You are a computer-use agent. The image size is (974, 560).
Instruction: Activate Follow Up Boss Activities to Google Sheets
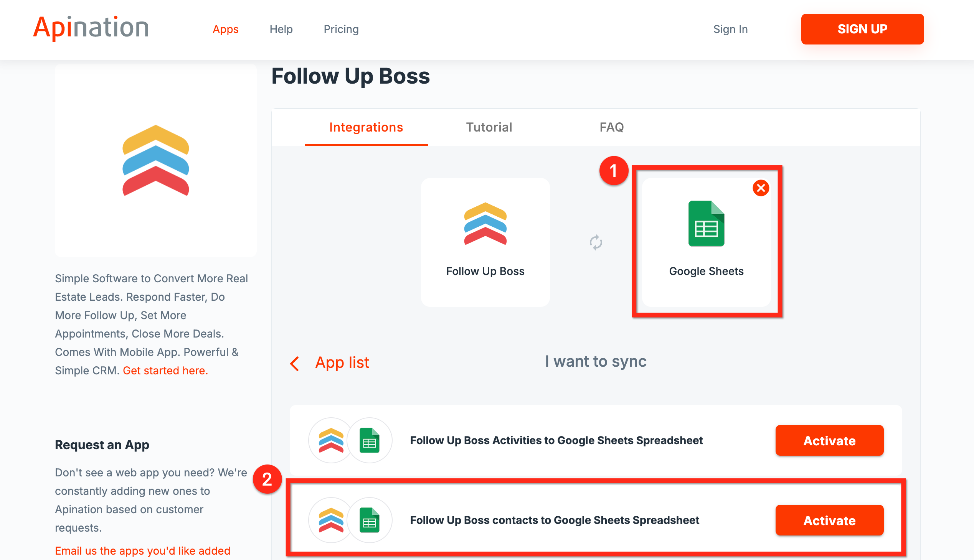(x=829, y=440)
